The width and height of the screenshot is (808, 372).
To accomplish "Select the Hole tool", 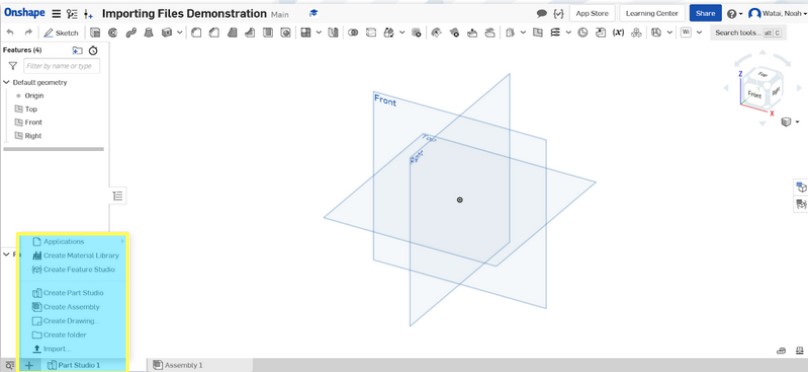I will 285,32.
